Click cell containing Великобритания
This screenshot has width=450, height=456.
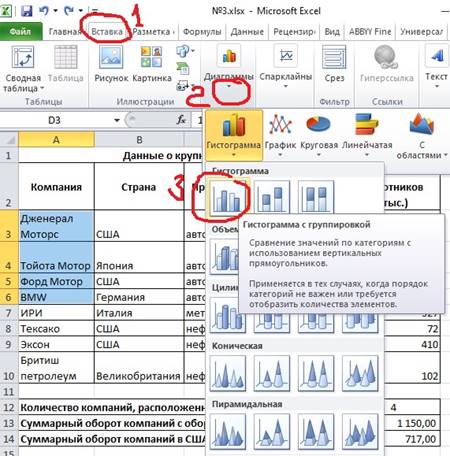click(139, 368)
